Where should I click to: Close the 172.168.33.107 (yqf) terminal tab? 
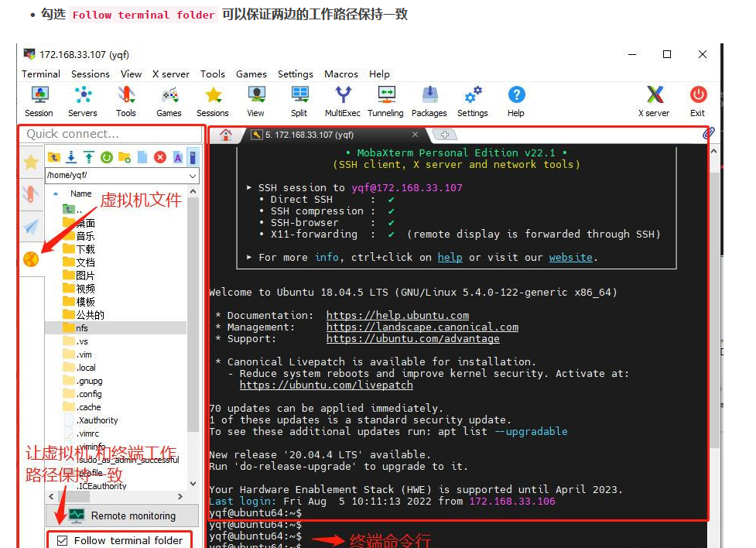click(x=415, y=134)
